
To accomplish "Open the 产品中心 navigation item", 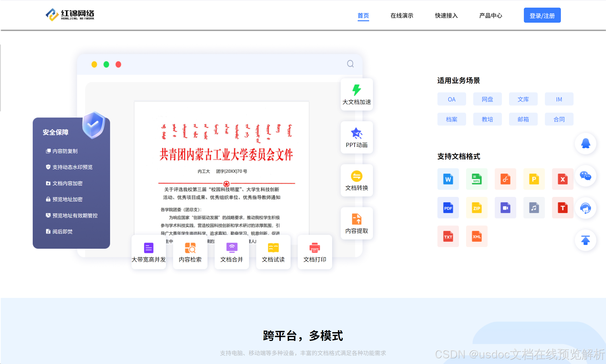I will (x=490, y=16).
